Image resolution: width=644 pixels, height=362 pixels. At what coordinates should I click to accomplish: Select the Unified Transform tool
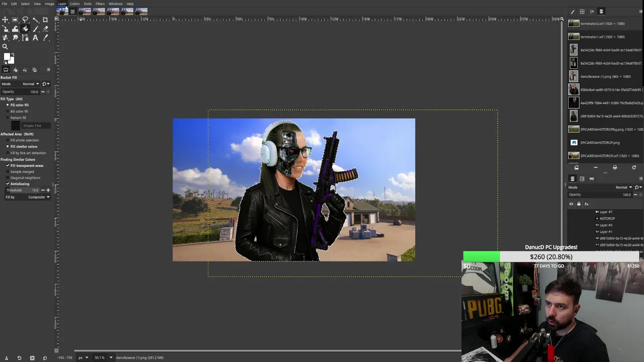(5, 29)
